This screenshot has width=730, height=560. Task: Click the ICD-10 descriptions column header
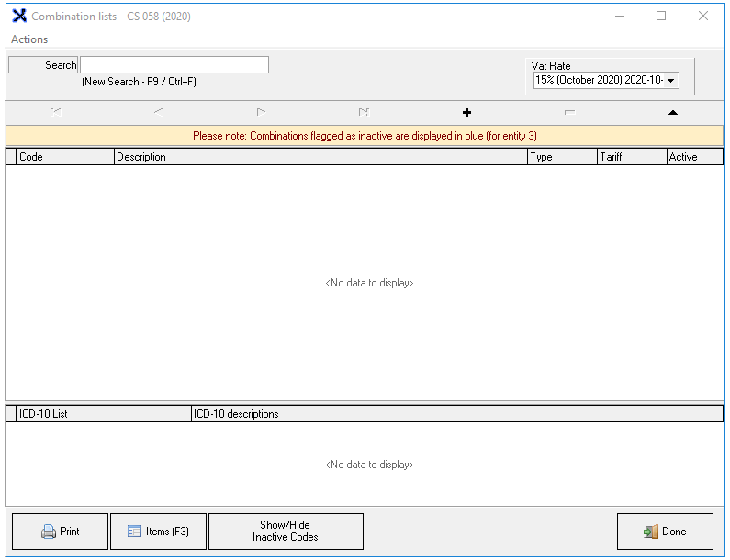tap(457, 414)
